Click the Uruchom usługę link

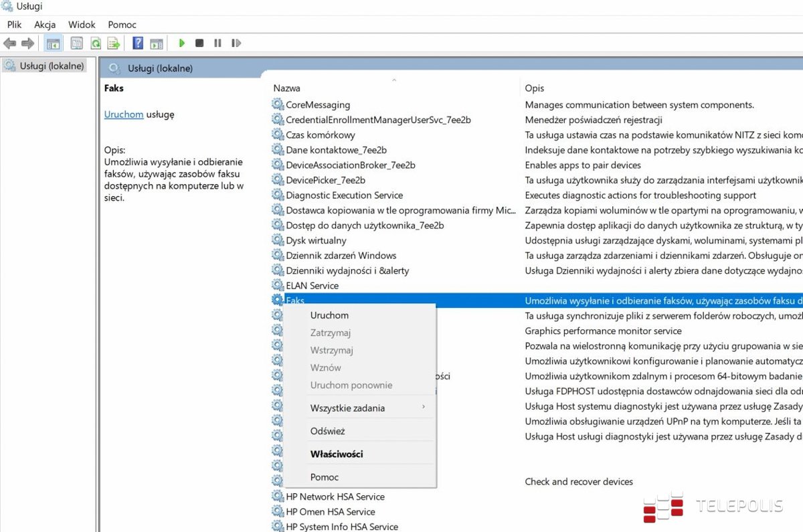coord(124,114)
